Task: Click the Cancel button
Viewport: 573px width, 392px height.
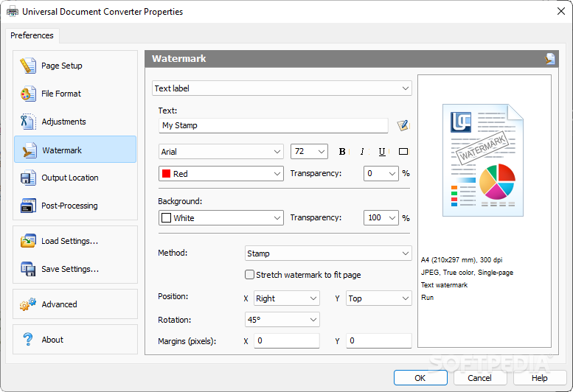Action: point(480,378)
